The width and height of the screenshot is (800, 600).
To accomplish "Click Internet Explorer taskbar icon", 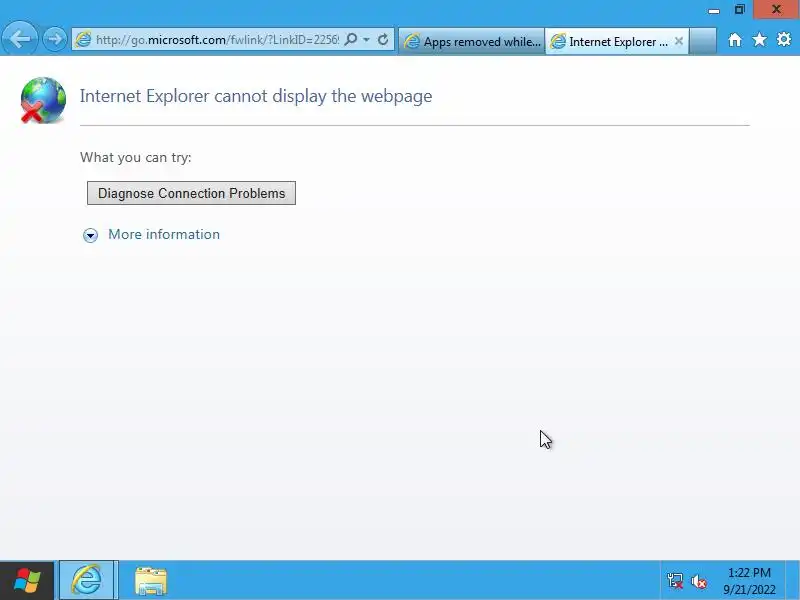I will [88, 581].
